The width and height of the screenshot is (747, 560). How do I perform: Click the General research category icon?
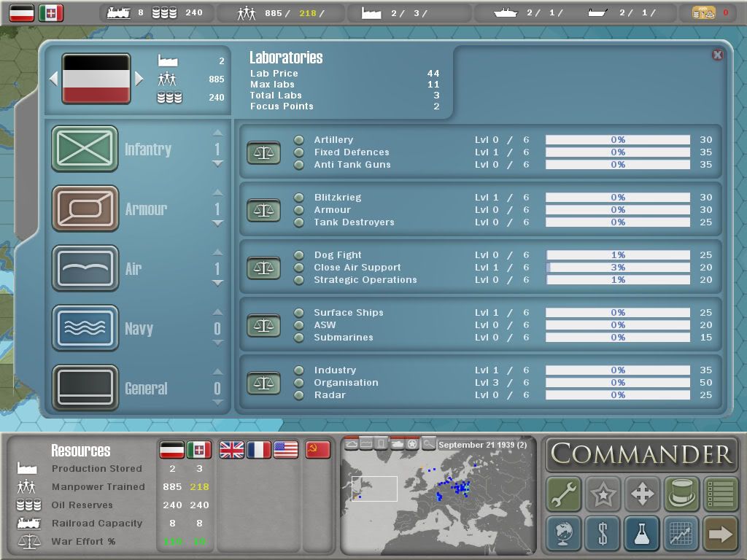click(x=85, y=388)
